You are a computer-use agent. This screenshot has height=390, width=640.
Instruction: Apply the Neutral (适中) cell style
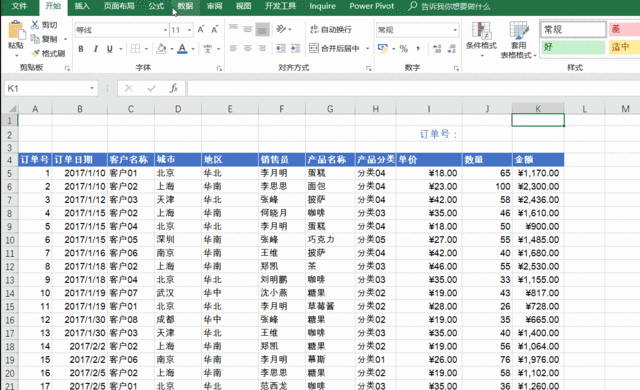click(x=624, y=47)
